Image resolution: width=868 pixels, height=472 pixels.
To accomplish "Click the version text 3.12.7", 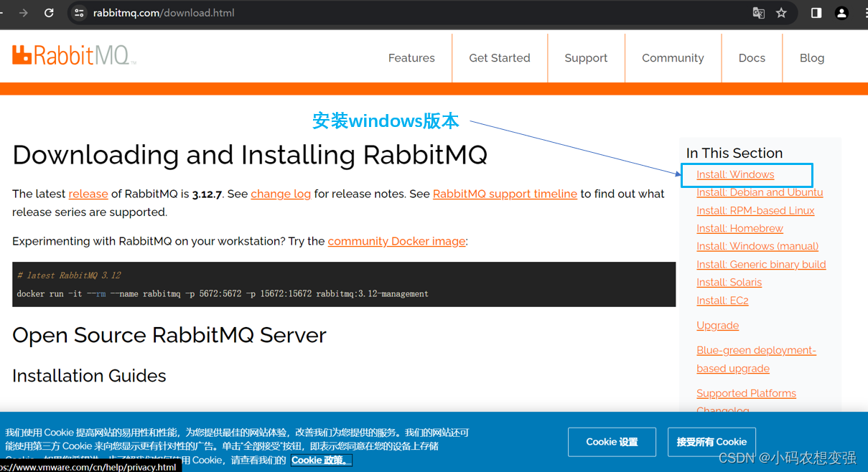I will click(207, 194).
